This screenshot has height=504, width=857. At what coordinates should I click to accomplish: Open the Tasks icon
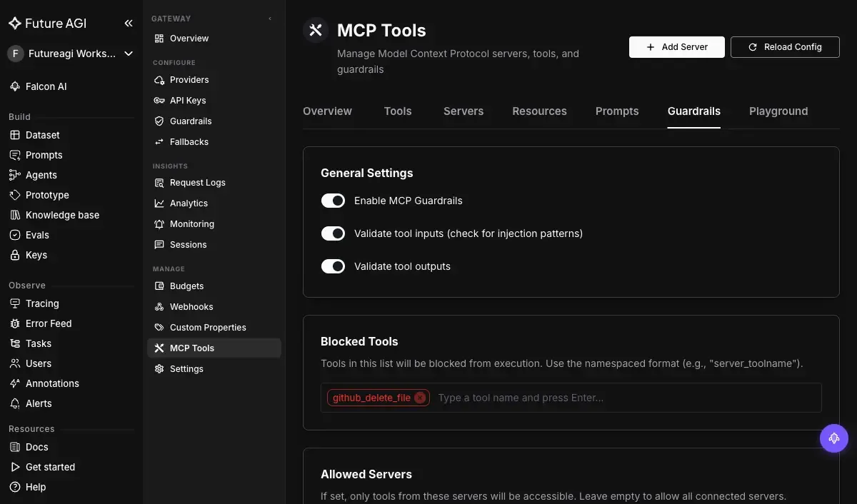tap(15, 343)
